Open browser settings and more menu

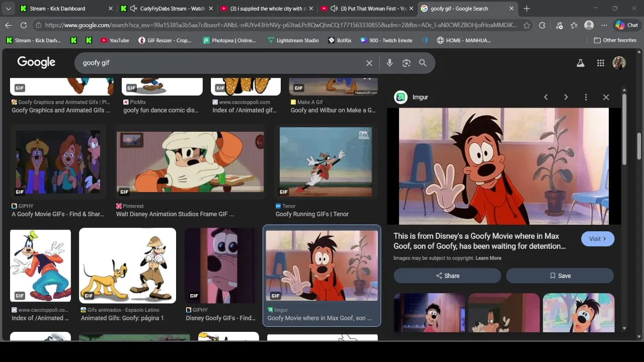pyautogui.click(x=604, y=25)
